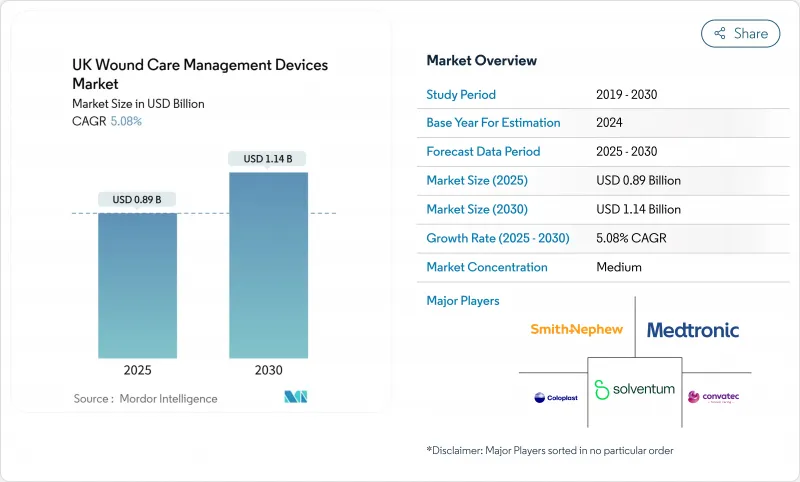Click the USD 1.14 B bar label
The width and height of the screenshot is (800, 482).
pyautogui.click(x=268, y=159)
